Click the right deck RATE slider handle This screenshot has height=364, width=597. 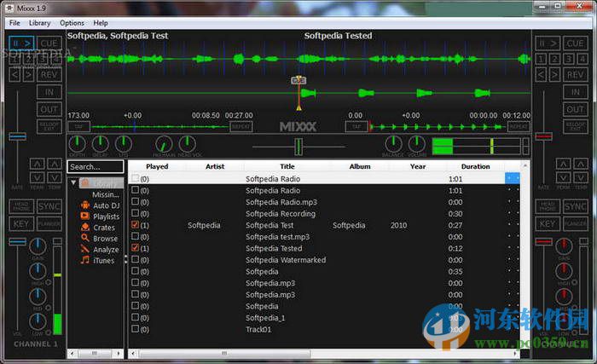544,136
